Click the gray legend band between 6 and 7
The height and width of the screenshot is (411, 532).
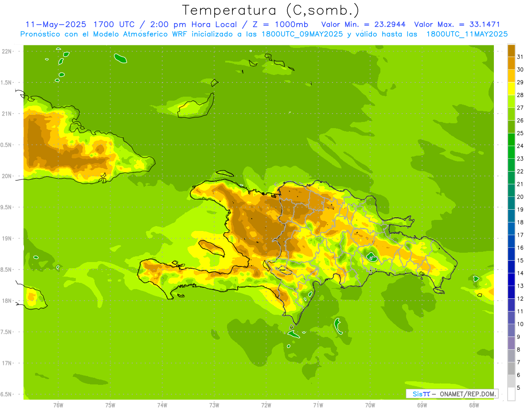[x=511, y=368]
